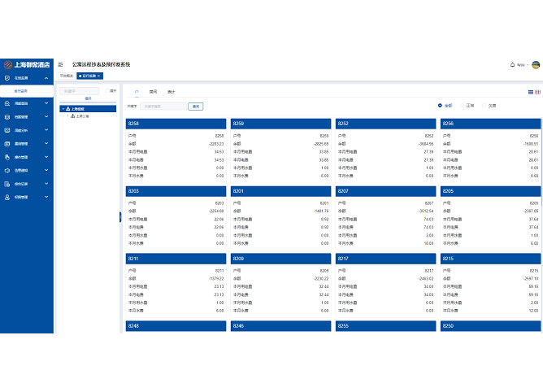Open the 统计 tab in the content panel
The image size is (543, 392).
(171, 92)
